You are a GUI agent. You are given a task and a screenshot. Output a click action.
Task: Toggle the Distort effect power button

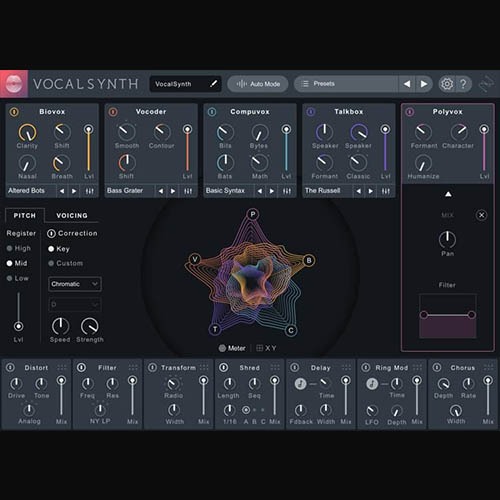point(10,367)
